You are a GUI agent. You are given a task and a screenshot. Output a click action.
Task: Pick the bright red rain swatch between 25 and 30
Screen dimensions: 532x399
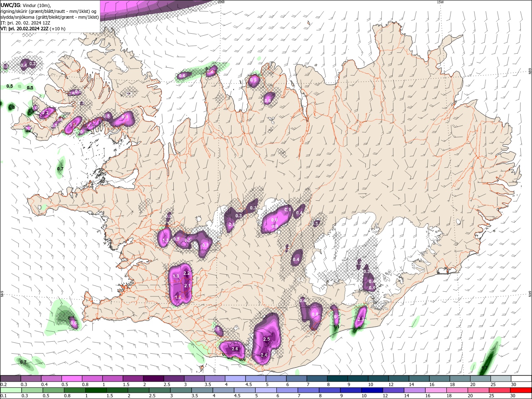click(500, 390)
